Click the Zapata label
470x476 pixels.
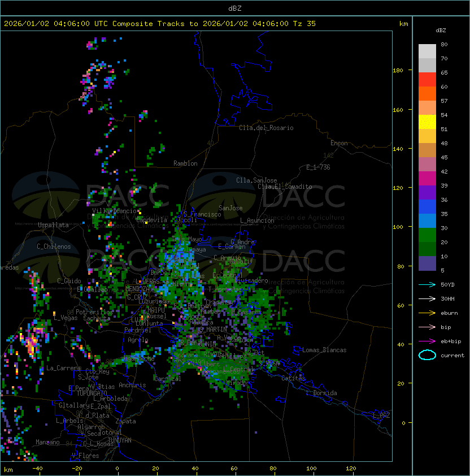pos(125,421)
